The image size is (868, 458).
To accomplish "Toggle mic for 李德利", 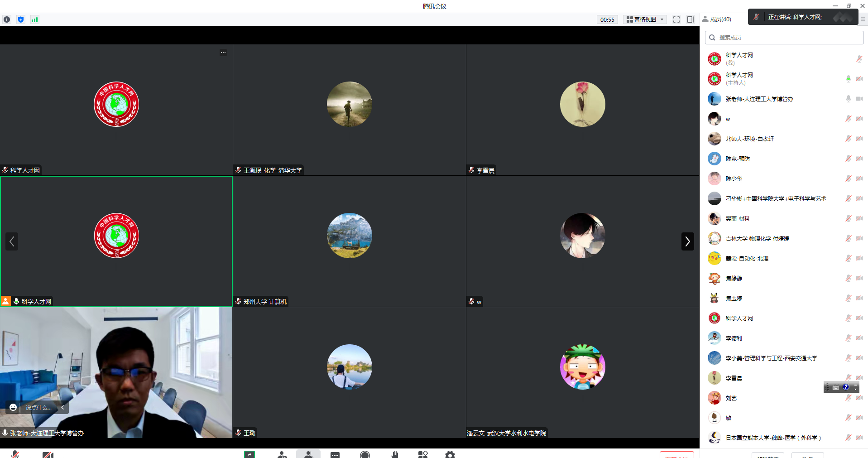I will 849,338.
